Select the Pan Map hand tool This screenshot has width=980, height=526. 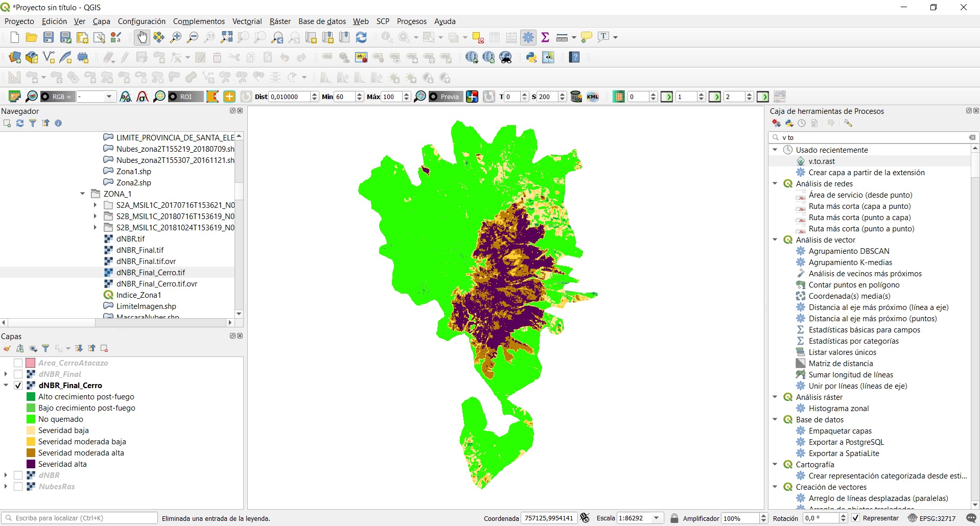tap(142, 37)
